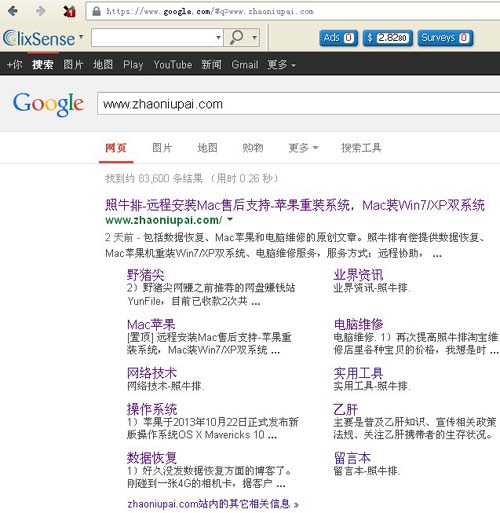Click the ClixSense magnifier search icon
This screenshot has height=513, width=500.
point(236,37)
